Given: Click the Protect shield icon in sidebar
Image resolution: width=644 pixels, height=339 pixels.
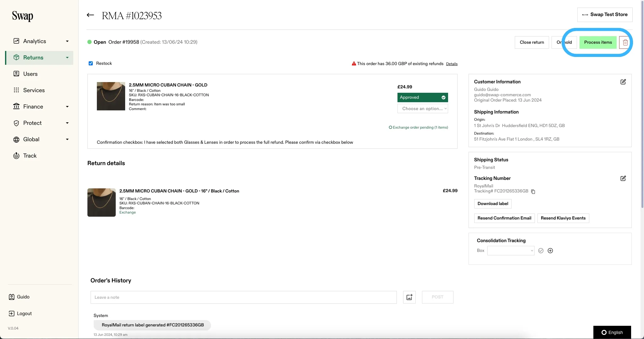Looking at the screenshot, I should pos(16,123).
